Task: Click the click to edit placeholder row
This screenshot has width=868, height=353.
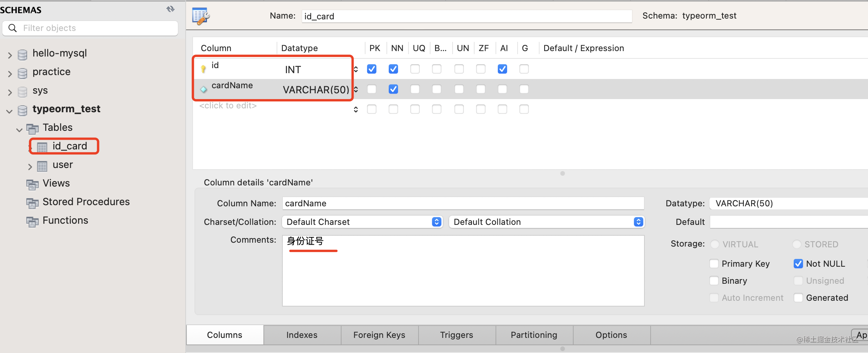Action: (x=228, y=106)
